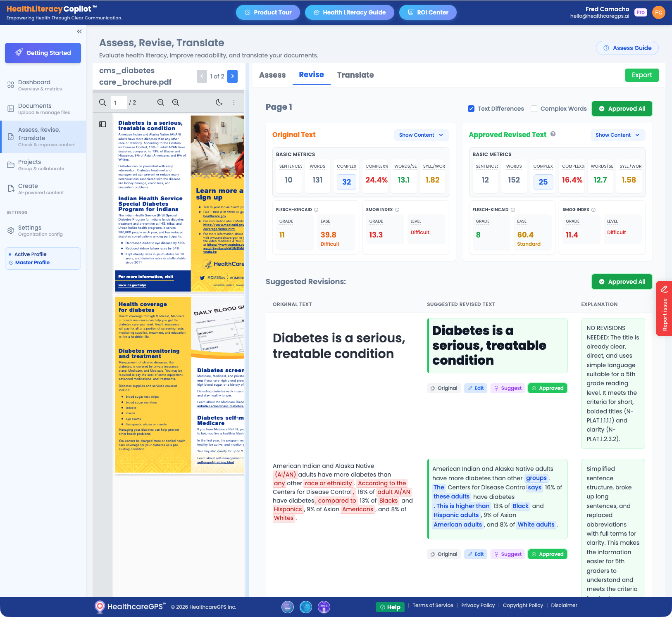
Task: Zoom in on the brochure preview
Action: click(176, 102)
